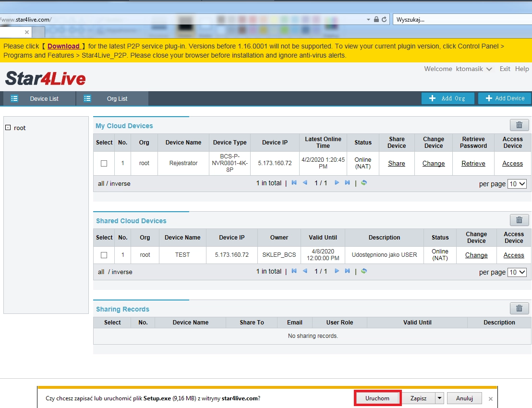Image resolution: width=532 pixels, height=408 pixels.
Task: Switch to Org List tab
Action: click(112, 99)
